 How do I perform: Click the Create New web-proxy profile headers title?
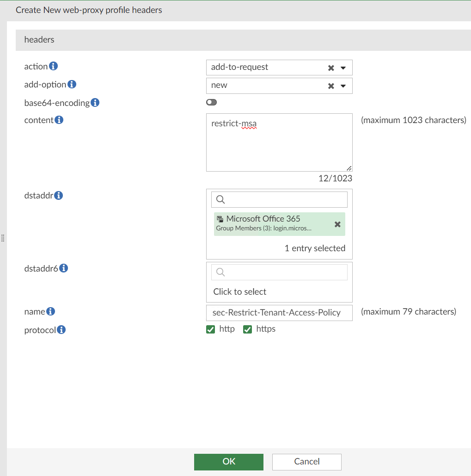(89, 10)
